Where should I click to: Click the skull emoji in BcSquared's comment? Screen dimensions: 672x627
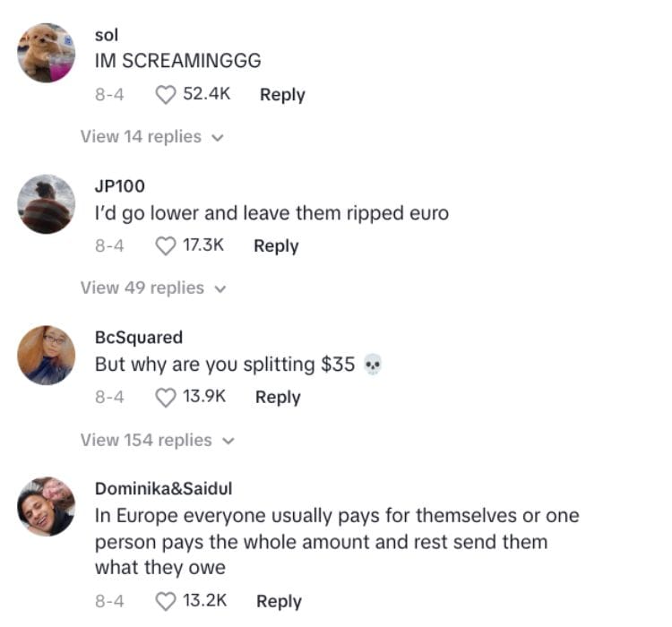coord(373,365)
